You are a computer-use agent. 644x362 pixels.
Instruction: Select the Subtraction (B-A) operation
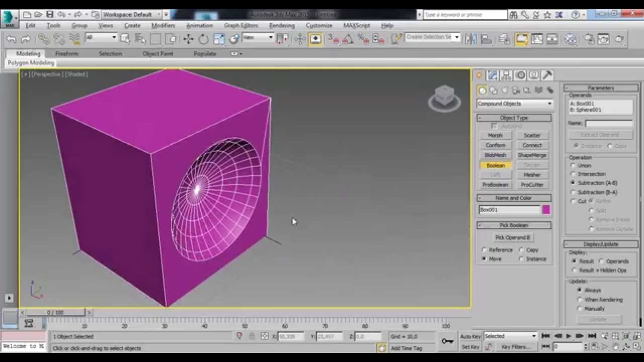574,192
